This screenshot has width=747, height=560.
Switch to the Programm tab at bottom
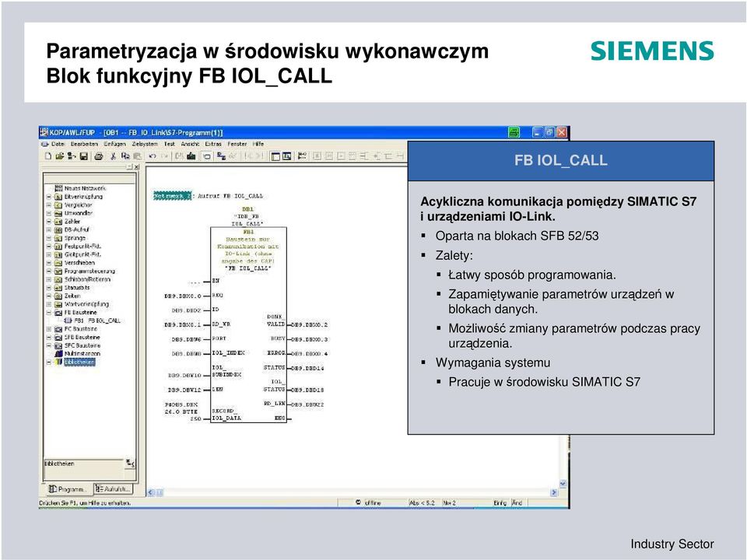coord(68,489)
